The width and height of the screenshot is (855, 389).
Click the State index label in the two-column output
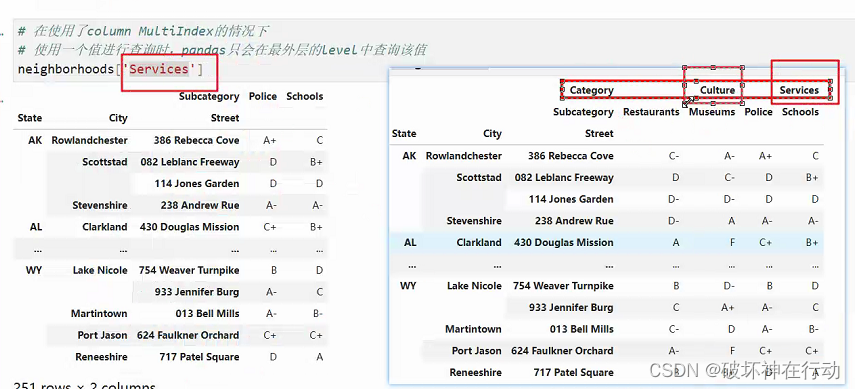pyautogui.click(x=29, y=118)
